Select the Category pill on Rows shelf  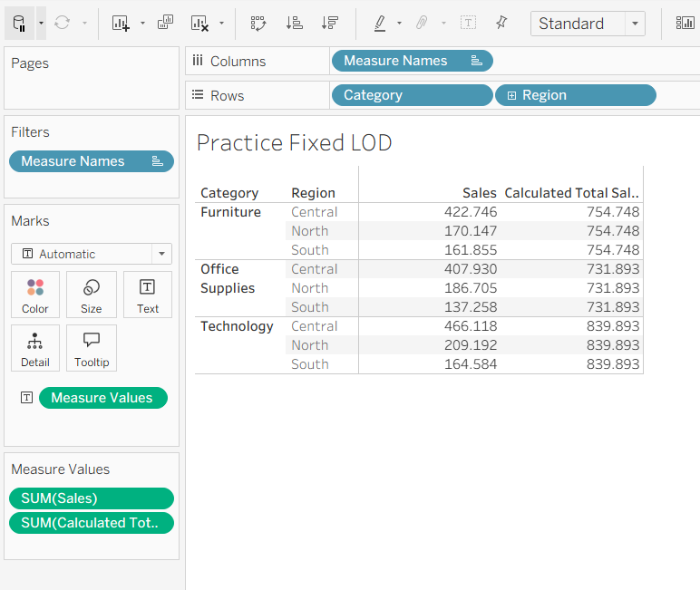[412, 95]
